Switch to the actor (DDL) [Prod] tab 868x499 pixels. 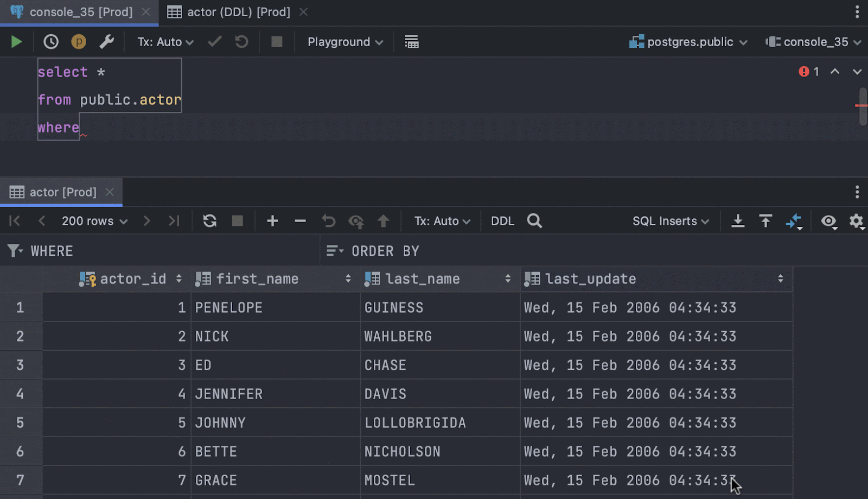pyautogui.click(x=238, y=12)
